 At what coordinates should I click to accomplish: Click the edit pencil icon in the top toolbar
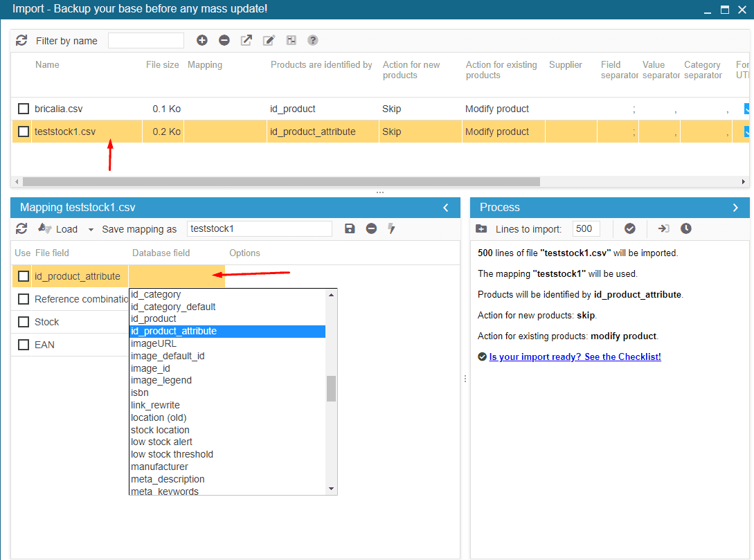(269, 40)
